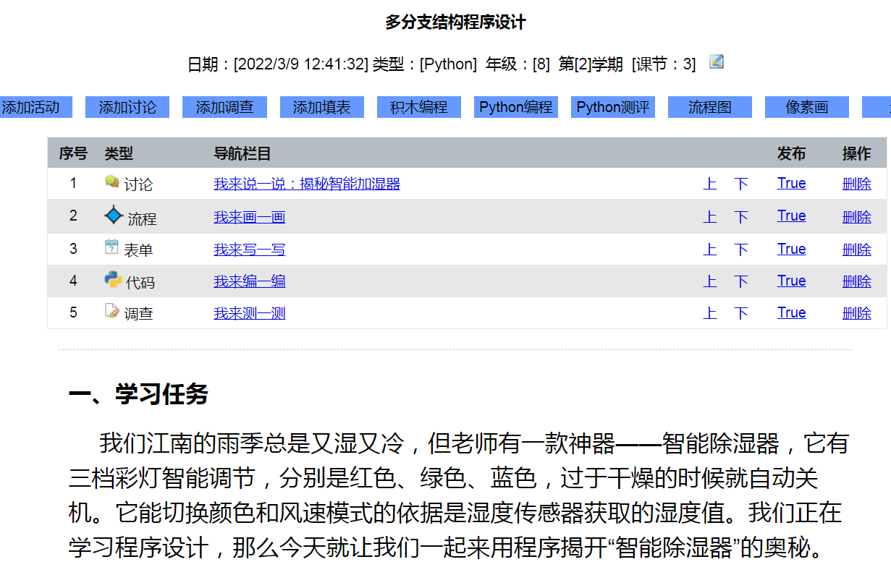Open the 积木编程 button

pos(419,107)
